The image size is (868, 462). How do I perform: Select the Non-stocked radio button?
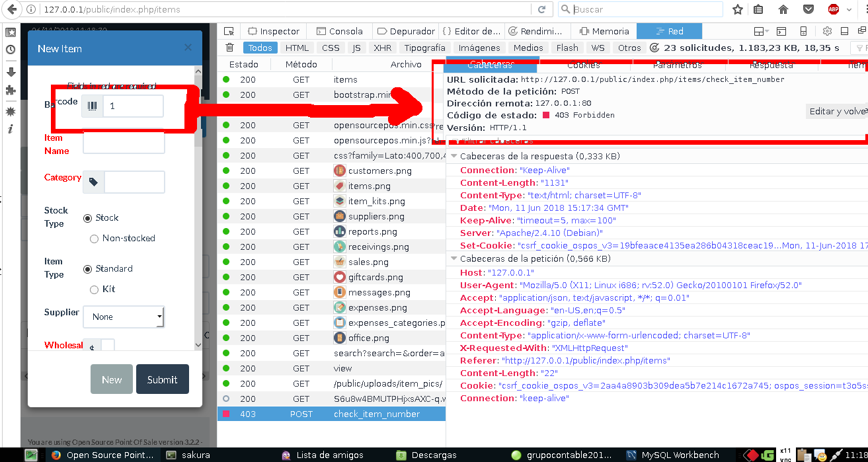[94, 238]
